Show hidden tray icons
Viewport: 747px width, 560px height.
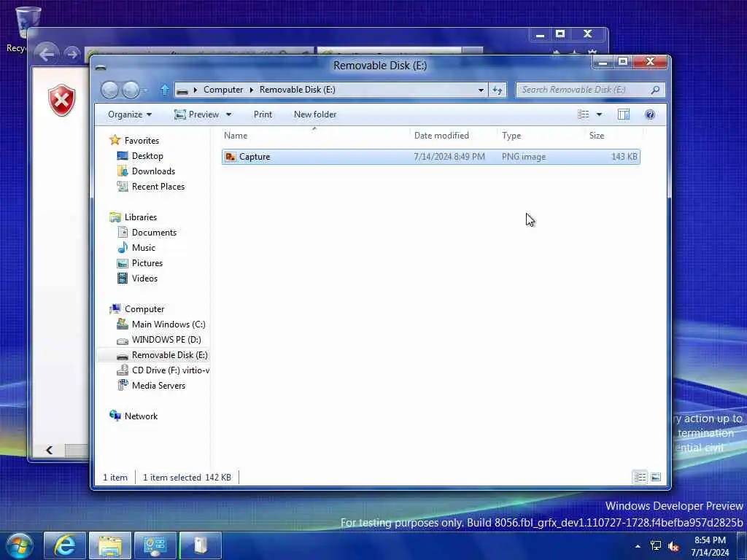[638, 546]
